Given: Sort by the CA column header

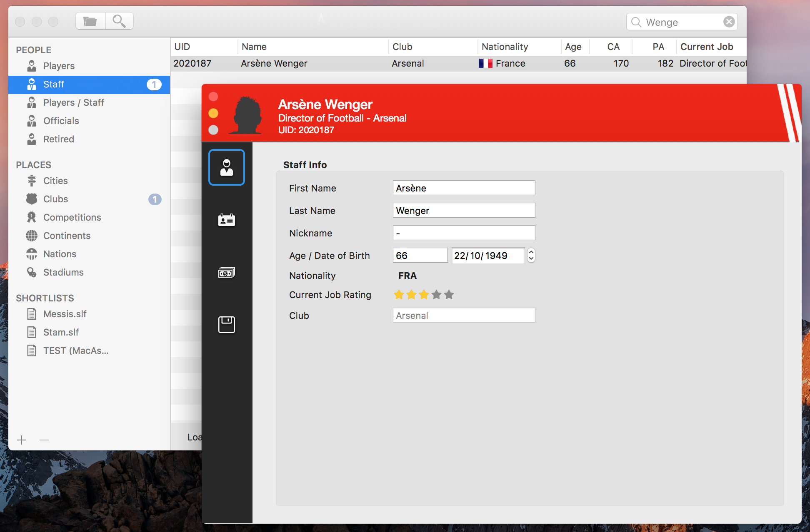Looking at the screenshot, I should pyautogui.click(x=611, y=47).
